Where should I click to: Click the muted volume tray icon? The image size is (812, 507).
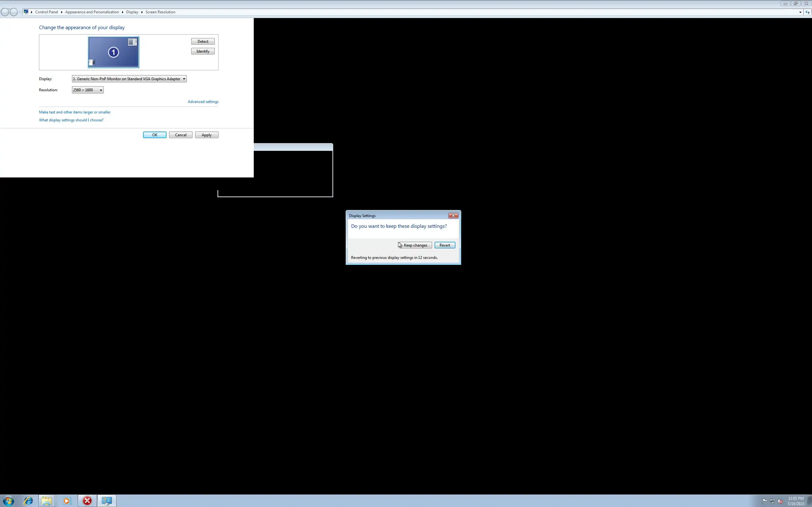780,501
